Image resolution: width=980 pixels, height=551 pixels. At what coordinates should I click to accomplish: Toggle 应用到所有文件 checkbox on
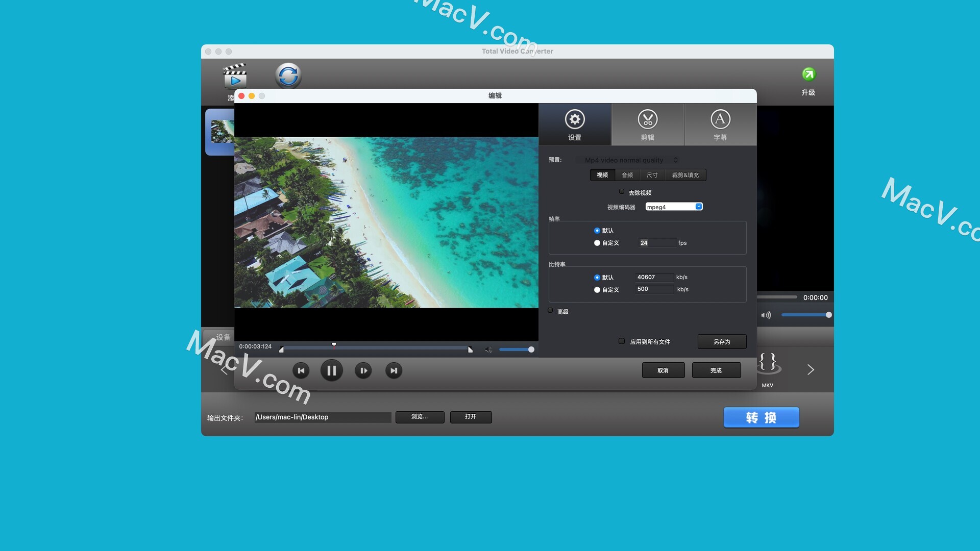621,341
